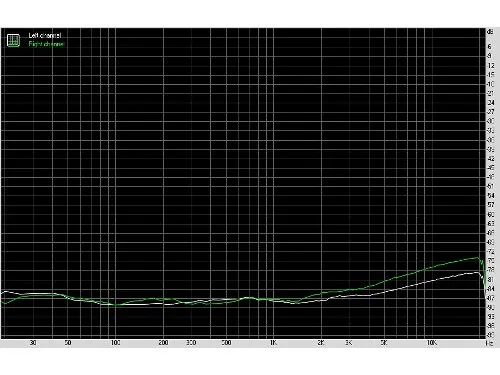Click the green curve's peak near 20 kHz

click(x=478, y=257)
